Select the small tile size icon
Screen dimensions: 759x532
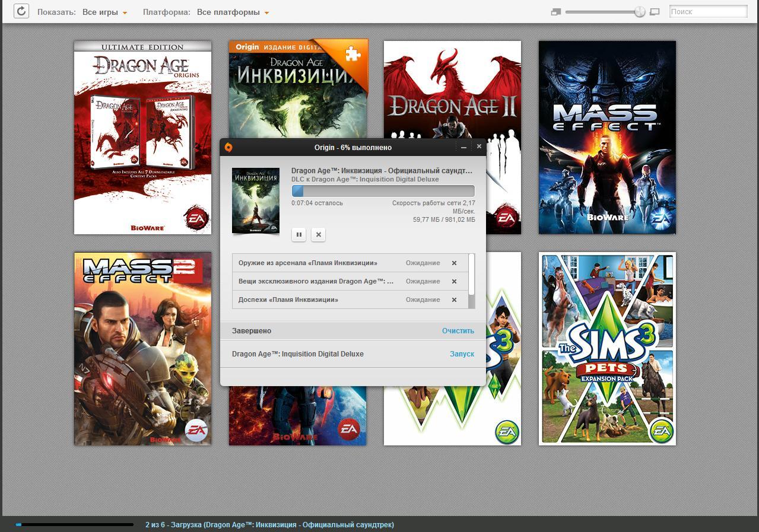(x=556, y=12)
